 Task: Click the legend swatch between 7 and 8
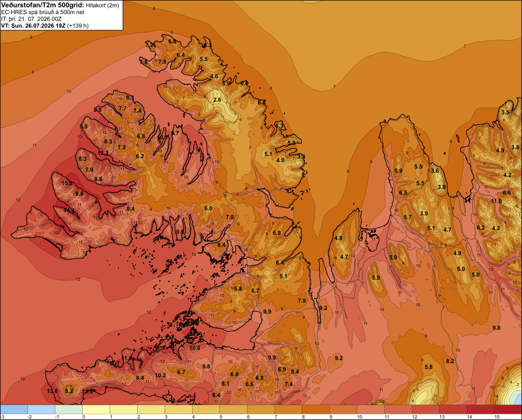pyautogui.click(x=288, y=409)
